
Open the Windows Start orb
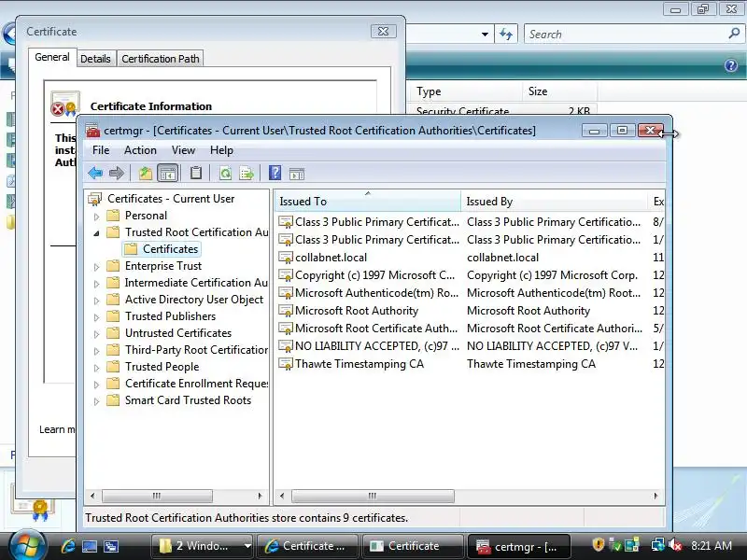pos(26,545)
